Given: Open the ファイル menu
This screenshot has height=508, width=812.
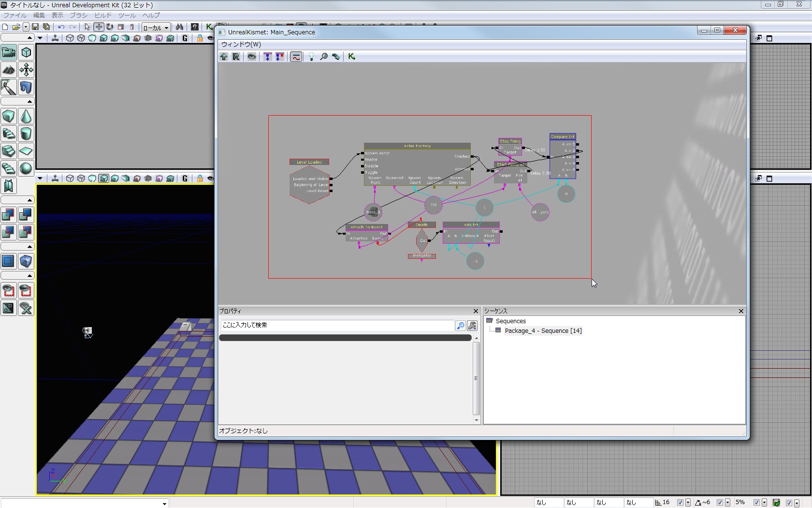Looking at the screenshot, I should pyautogui.click(x=15, y=15).
